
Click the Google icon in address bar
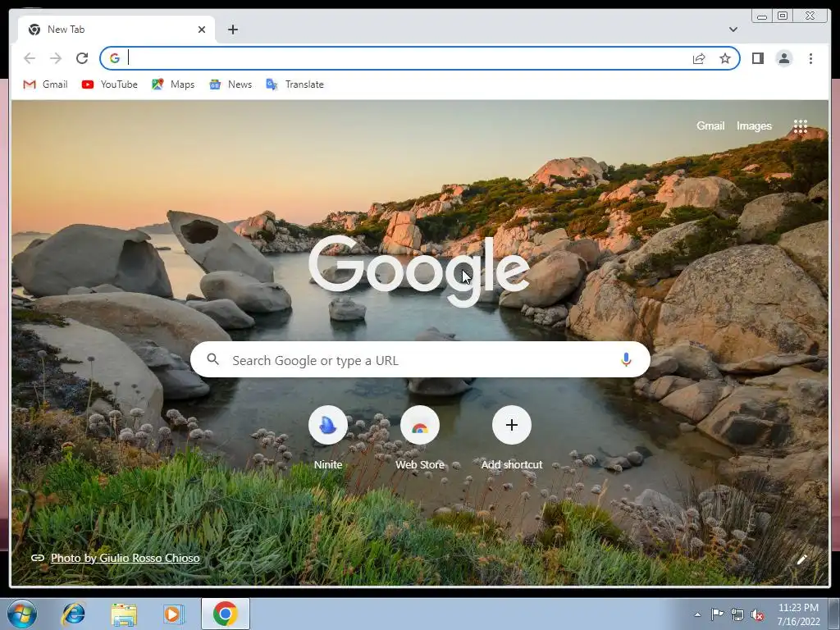[115, 58]
